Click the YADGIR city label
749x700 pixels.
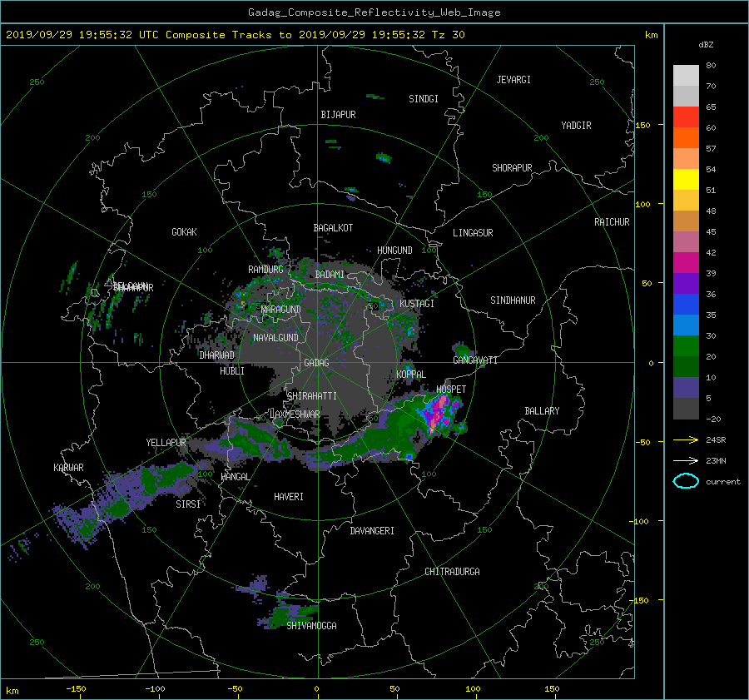[576, 126]
